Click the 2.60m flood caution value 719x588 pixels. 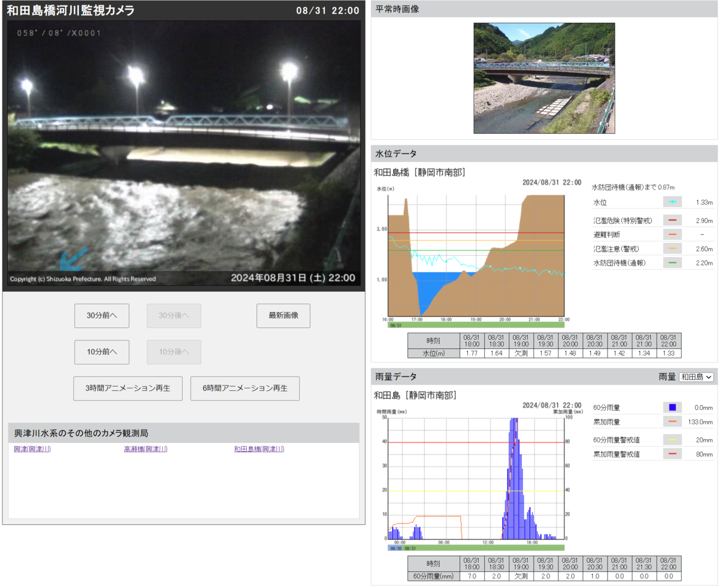(x=704, y=249)
